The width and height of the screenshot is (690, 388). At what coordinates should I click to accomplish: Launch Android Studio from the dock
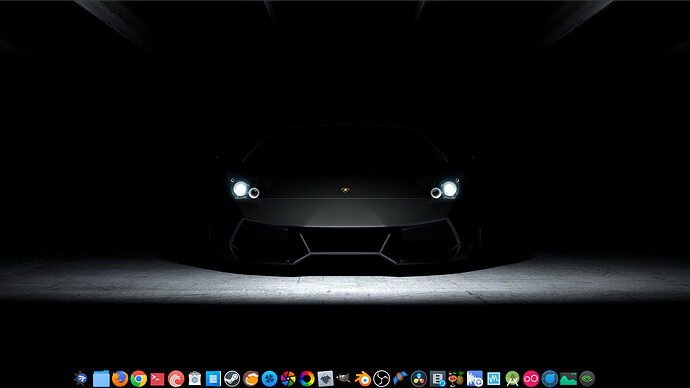512,378
